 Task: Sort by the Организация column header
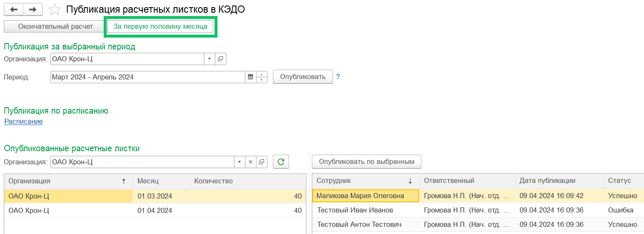(x=69, y=181)
